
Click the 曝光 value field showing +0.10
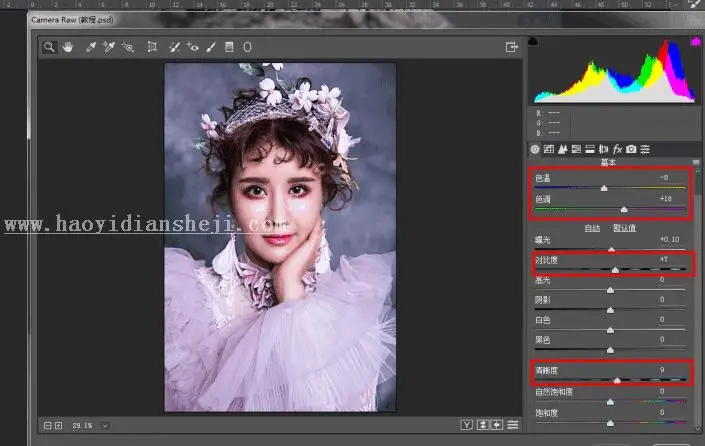tap(669, 239)
